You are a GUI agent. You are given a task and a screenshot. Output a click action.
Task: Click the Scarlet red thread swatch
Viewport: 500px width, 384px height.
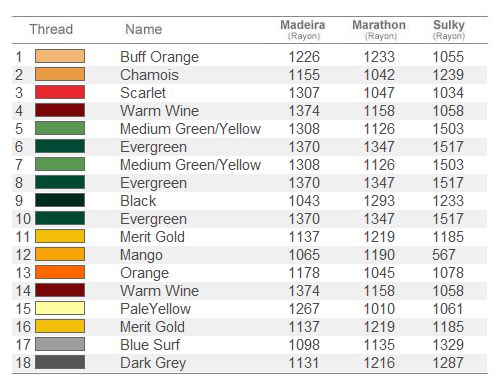click(60, 92)
